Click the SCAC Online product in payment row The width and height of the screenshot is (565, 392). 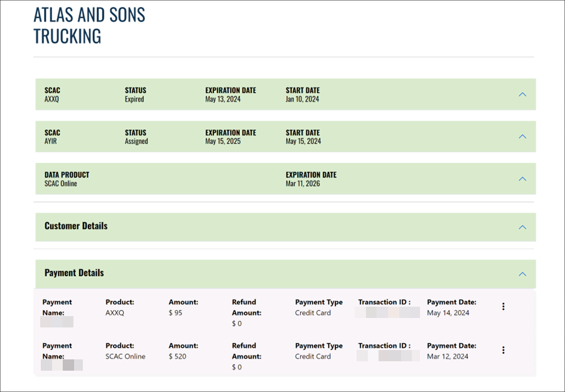pyautogui.click(x=125, y=356)
